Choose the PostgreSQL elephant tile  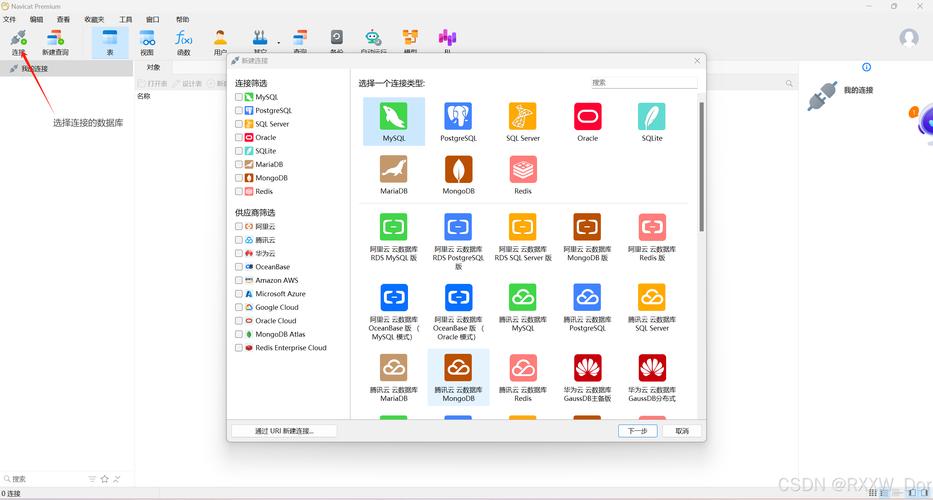(458, 121)
